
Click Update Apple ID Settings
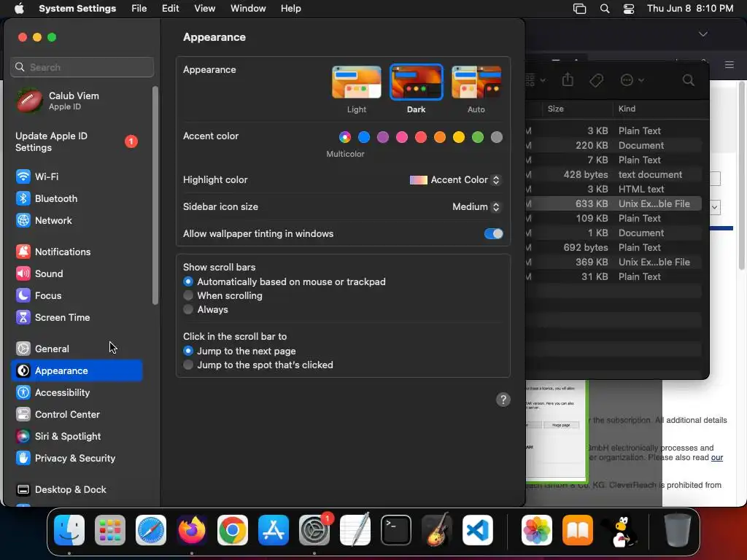click(76, 142)
